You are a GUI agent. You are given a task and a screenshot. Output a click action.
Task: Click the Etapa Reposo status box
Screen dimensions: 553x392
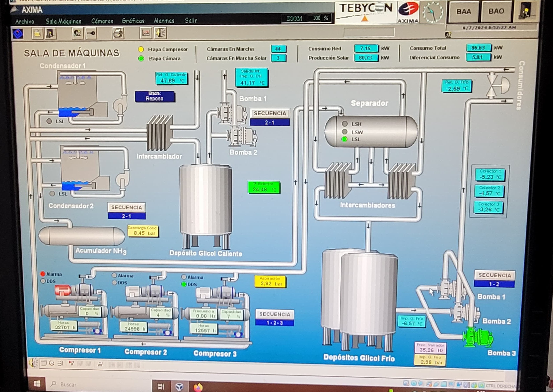155,96
